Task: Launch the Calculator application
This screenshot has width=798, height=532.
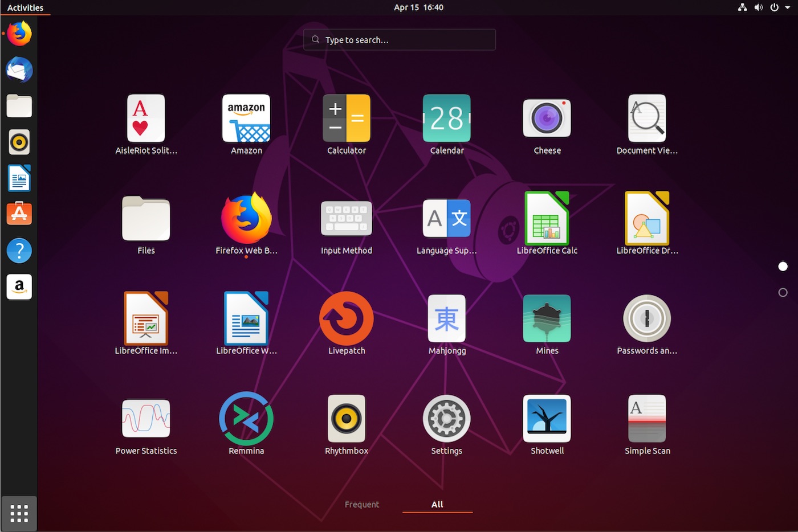Action: coord(346,118)
